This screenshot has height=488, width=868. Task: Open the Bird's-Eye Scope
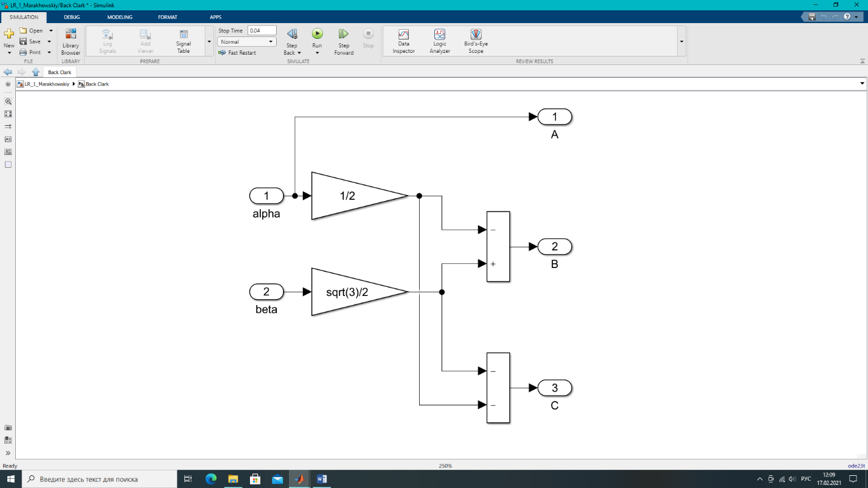pos(476,41)
